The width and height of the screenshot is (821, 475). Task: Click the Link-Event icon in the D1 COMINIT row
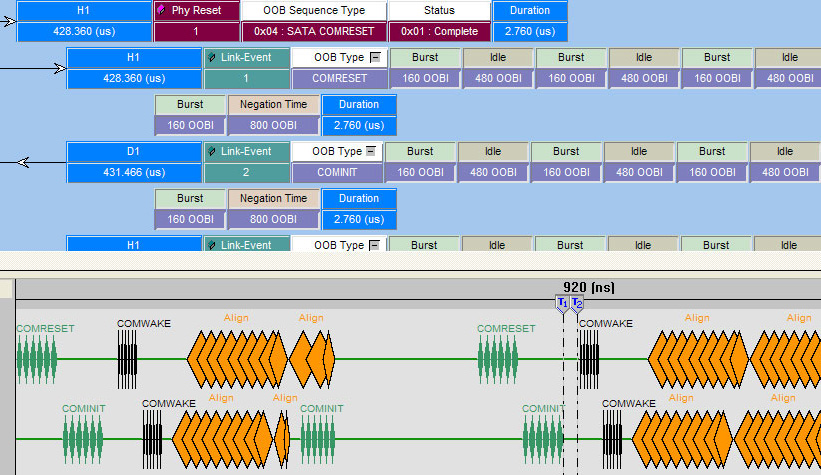click(212, 151)
